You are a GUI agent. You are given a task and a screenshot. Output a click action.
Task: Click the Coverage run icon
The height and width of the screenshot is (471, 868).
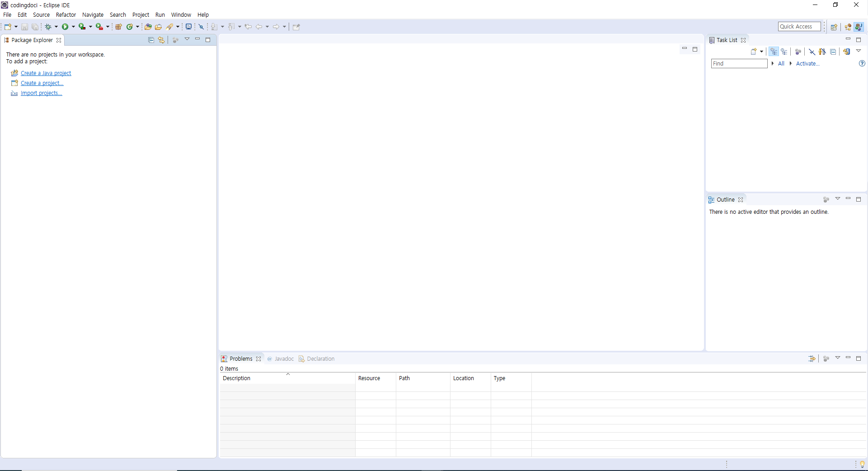[82, 27]
